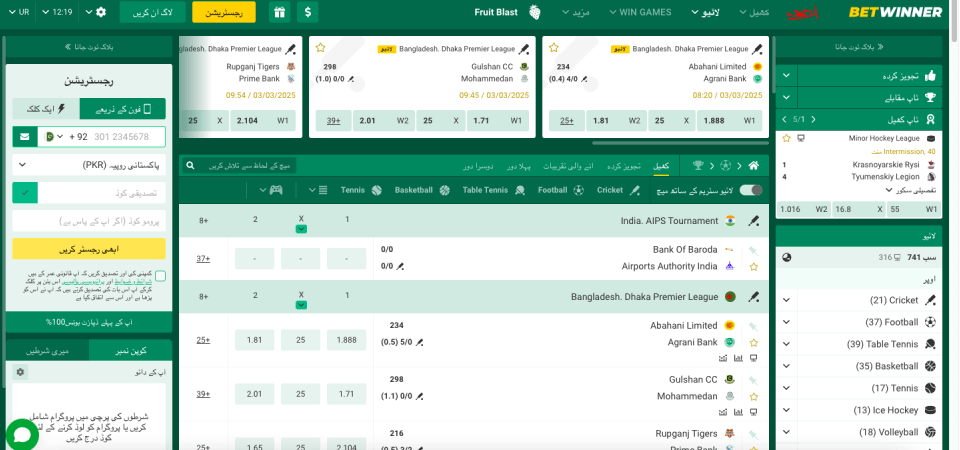Open the country code +92 dropdown
960x450 pixels.
(64, 137)
